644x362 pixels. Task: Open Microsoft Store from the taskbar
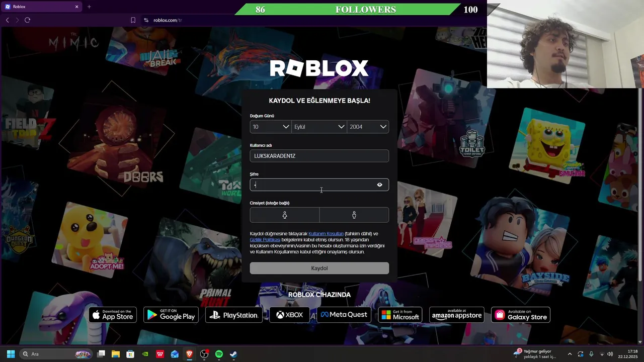[x=130, y=354]
